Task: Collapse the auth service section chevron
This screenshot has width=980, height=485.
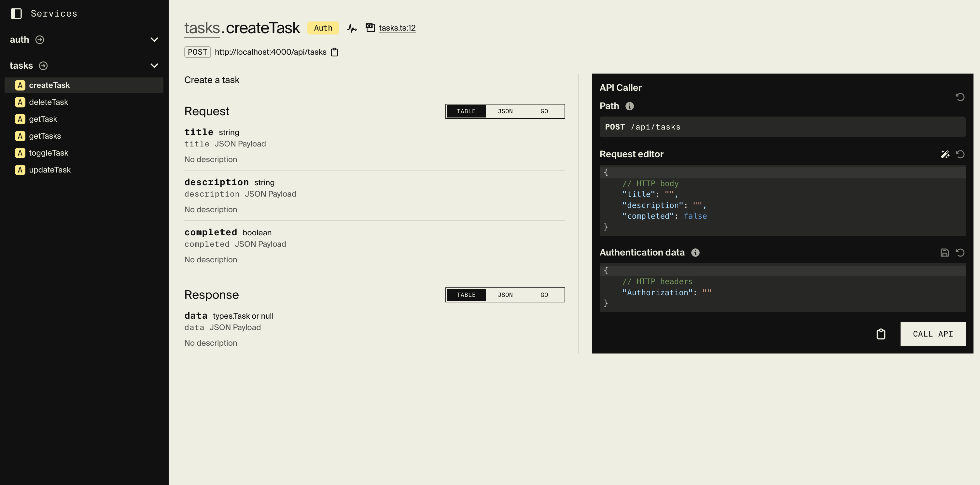Action: tap(154, 40)
